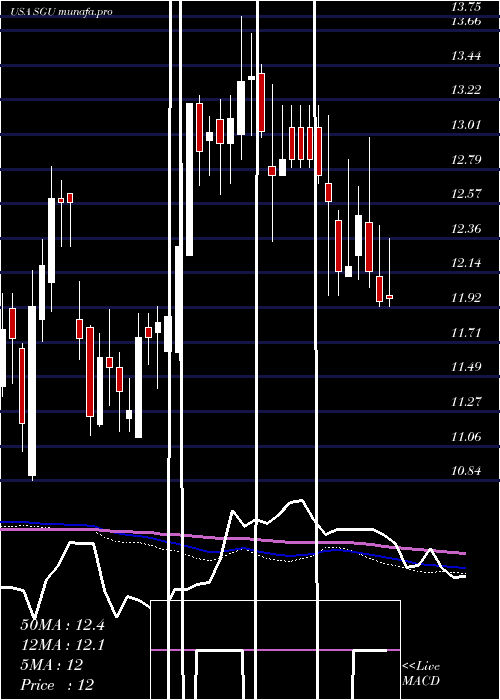The height and width of the screenshot is (700, 500).
Task: Click the 13.22 price axis label
Action: (466, 90)
